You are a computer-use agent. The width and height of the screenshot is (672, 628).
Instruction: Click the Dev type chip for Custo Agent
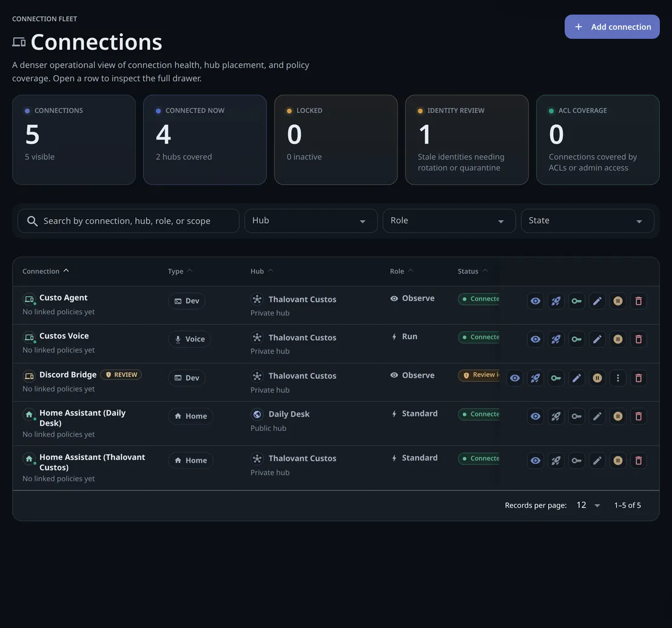click(186, 301)
